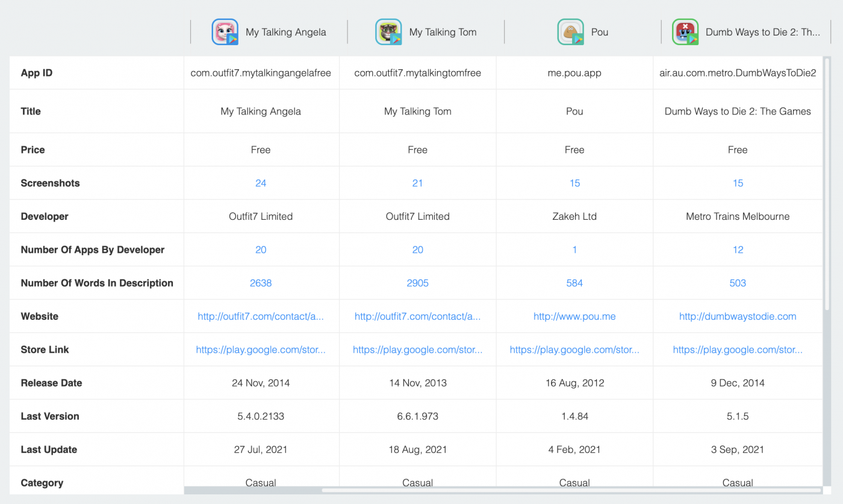
Task: Open Dumb Ways to Die 2 header title
Action: 763,33
